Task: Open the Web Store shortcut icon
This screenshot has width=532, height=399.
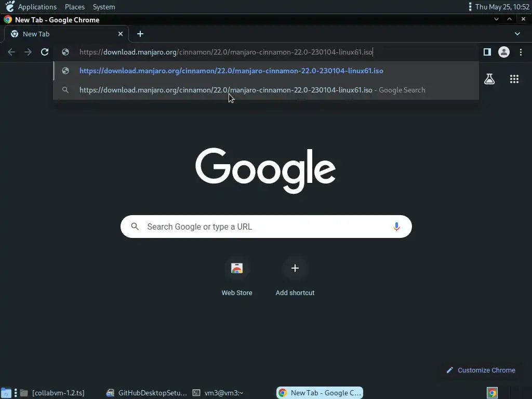Action: pyautogui.click(x=237, y=268)
